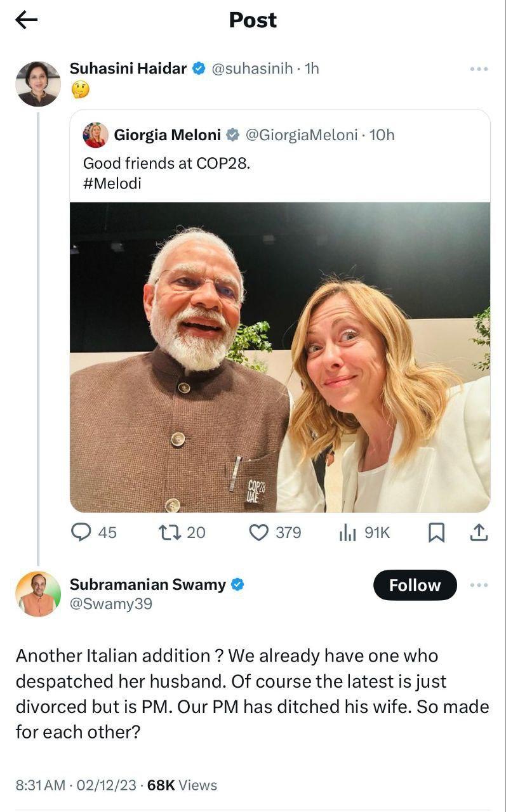
Task: Open the reply comment icon showing 45
Action: [x=81, y=532]
